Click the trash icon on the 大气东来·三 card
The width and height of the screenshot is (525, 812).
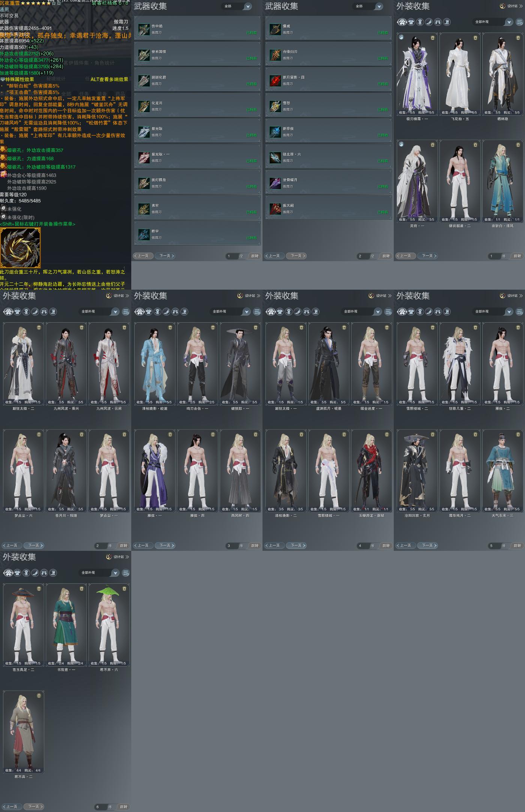tap(518, 435)
